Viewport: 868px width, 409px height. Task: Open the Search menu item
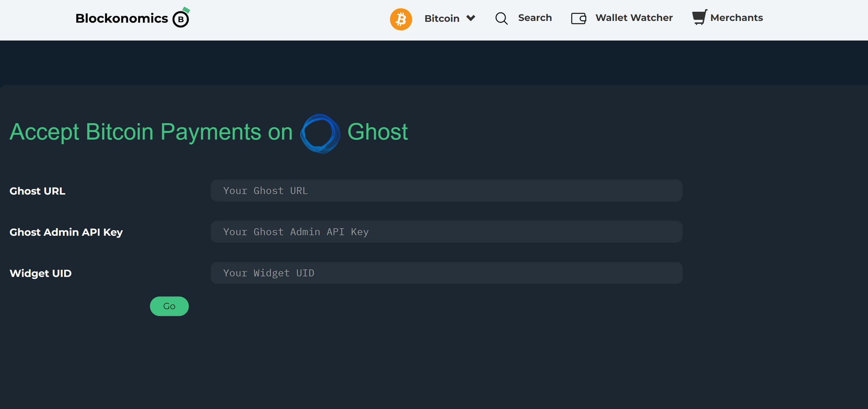(535, 18)
